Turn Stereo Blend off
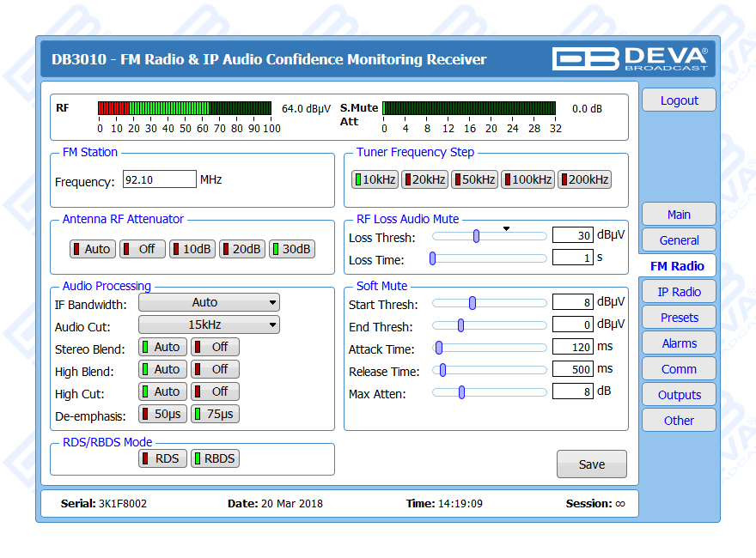The height and width of the screenshot is (558, 756). tap(215, 347)
